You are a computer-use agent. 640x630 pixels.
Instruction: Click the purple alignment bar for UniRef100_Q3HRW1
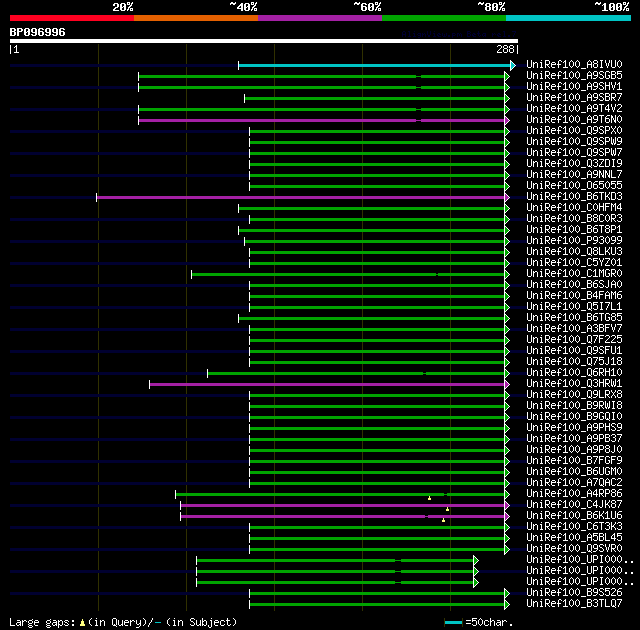(327, 385)
